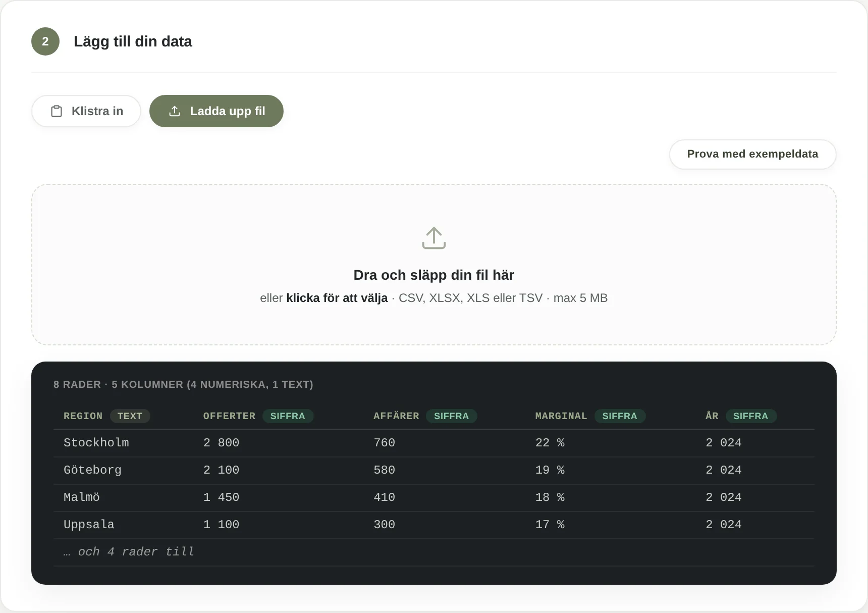Click the TEXT badge beside REGION

point(130,416)
